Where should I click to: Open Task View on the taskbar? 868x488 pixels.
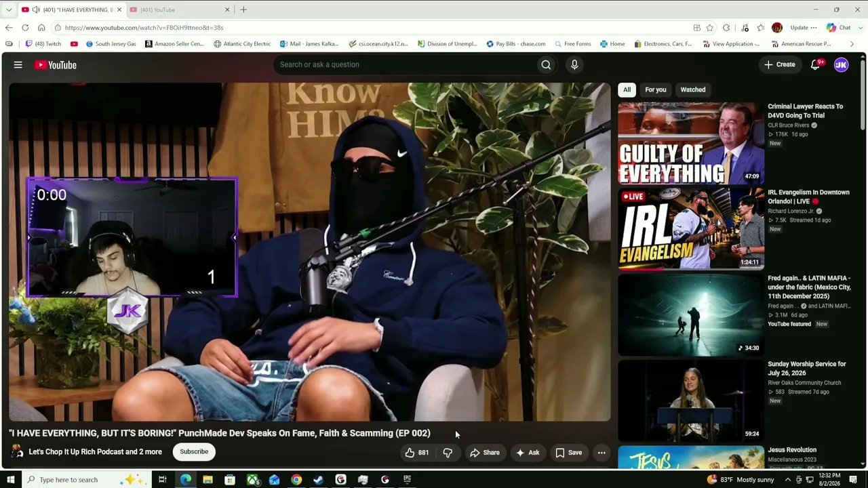(x=163, y=480)
